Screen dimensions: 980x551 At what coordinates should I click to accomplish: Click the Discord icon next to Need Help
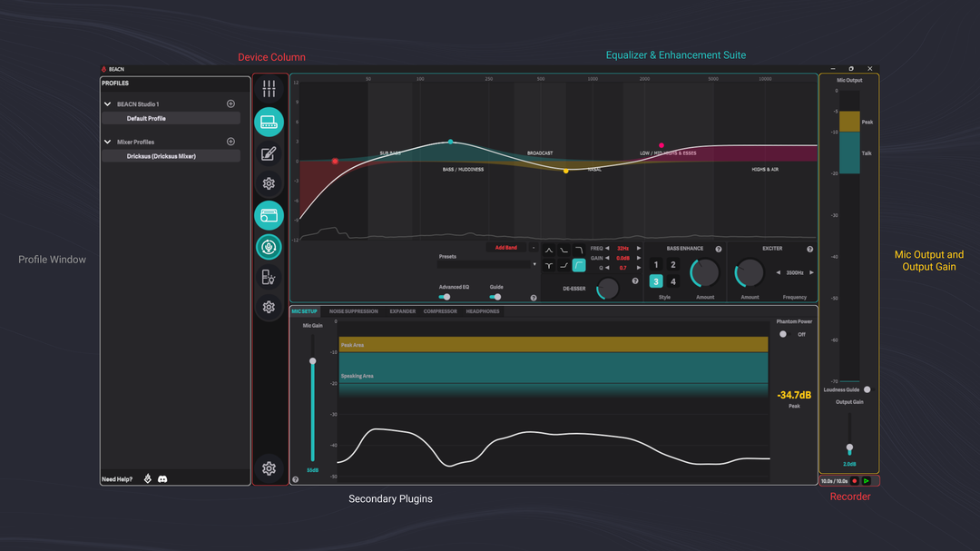tap(162, 478)
